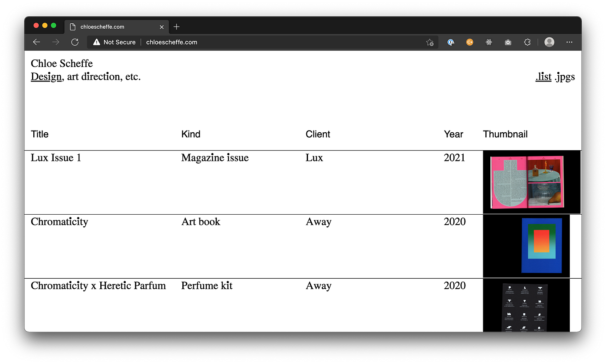Click the green fullscreen window button

(53, 25)
